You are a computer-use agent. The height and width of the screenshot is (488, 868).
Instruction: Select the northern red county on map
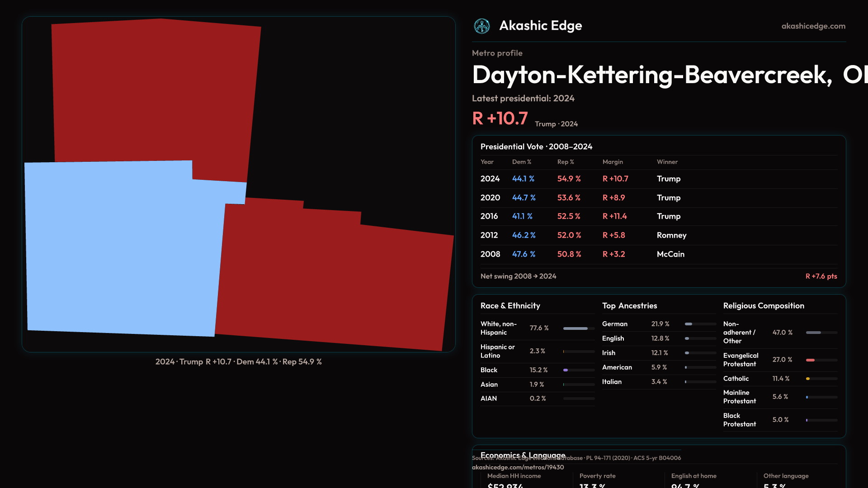[154, 90]
